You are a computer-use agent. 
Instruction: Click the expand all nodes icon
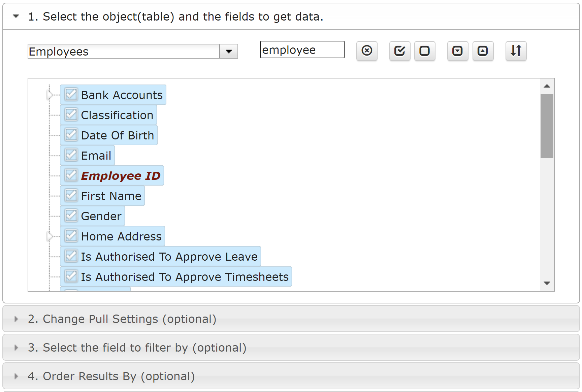pos(458,51)
